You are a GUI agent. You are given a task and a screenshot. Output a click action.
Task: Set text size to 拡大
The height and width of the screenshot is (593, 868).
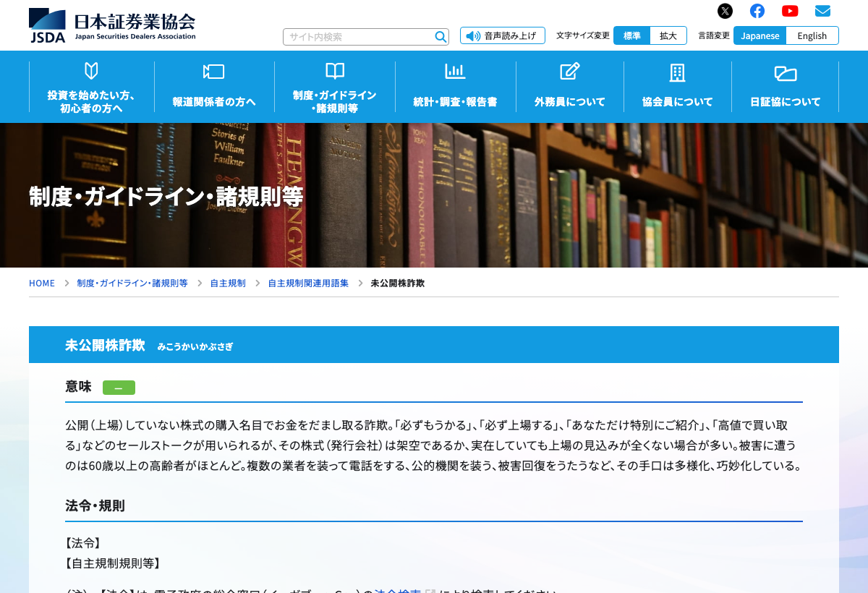point(668,35)
